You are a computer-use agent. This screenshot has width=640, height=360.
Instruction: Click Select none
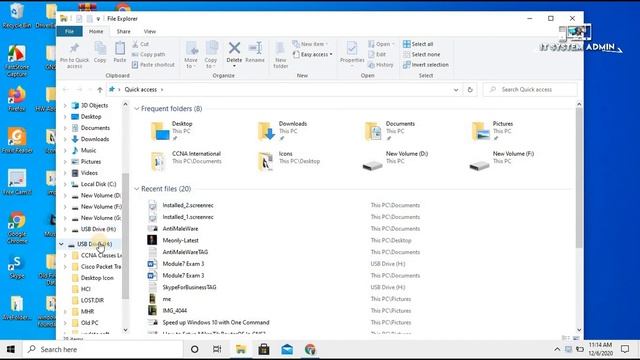(x=422, y=54)
